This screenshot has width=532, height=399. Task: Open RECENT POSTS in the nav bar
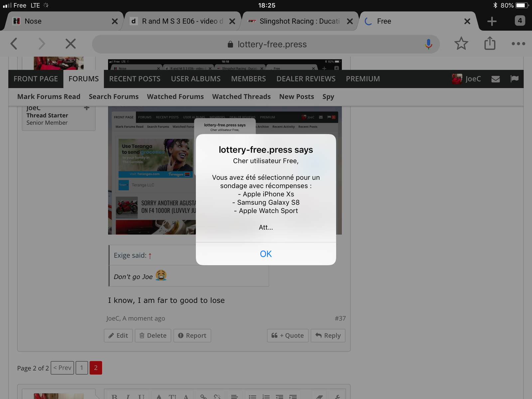pos(135,79)
